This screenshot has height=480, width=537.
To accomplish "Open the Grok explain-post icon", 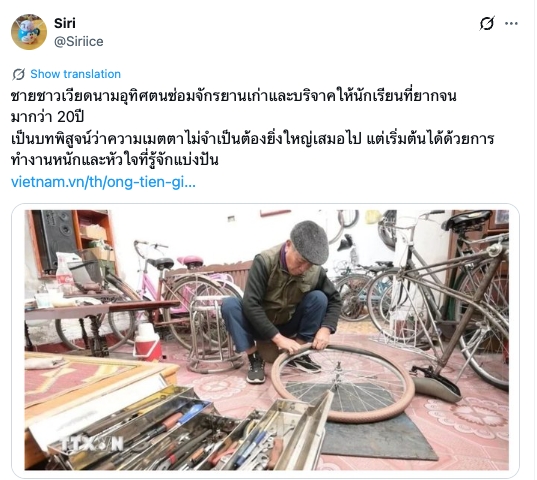I will click(487, 23).
